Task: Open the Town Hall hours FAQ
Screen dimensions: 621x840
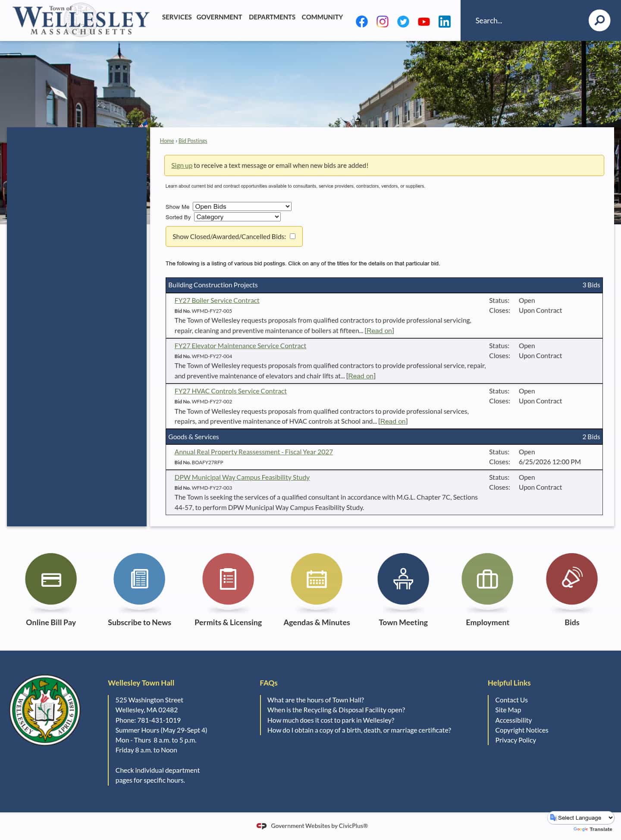Action: (x=316, y=700)
